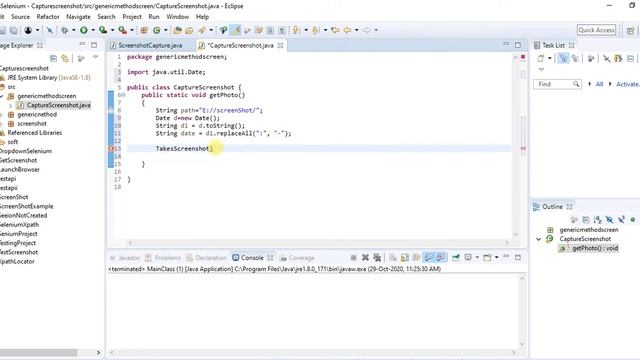
Task: Toggle Hide Static Members in Outline toolbar
Action: coord(621,220)
